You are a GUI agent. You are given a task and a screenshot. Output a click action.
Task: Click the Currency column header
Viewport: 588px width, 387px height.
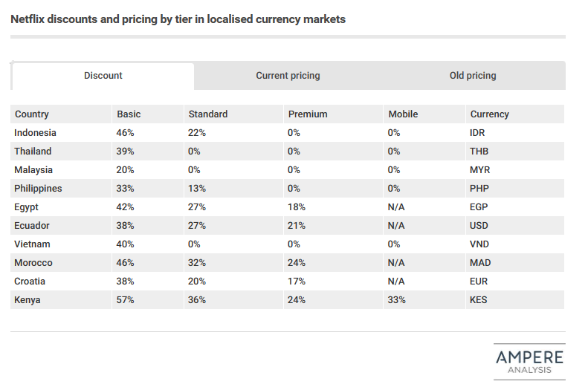[x=515, y=114]
